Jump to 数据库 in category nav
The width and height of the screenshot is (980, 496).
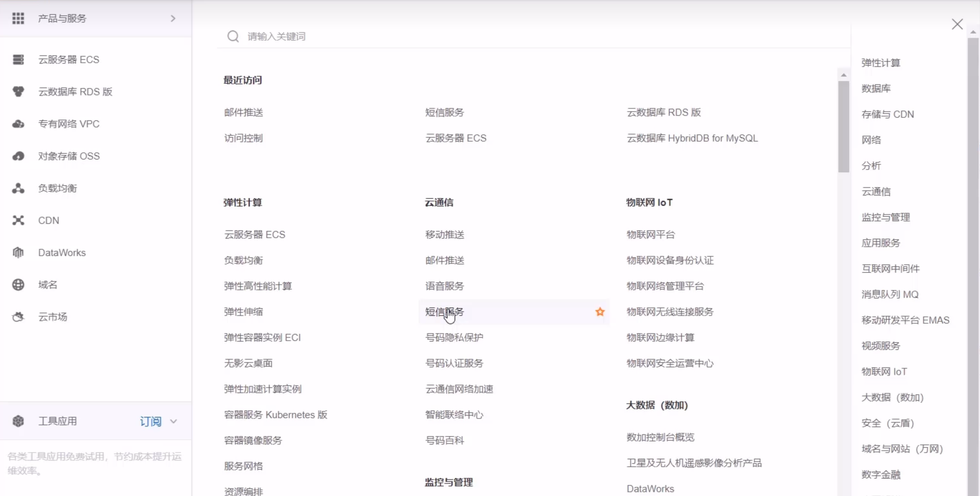point(876,88)
